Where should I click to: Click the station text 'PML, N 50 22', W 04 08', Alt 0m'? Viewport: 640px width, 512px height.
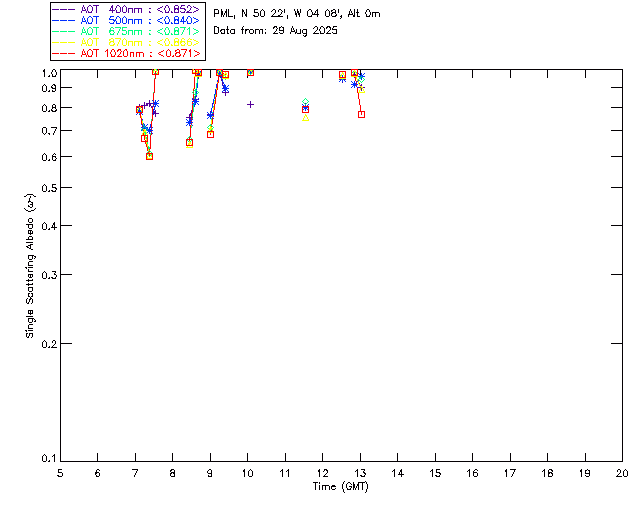coord(297,14)
